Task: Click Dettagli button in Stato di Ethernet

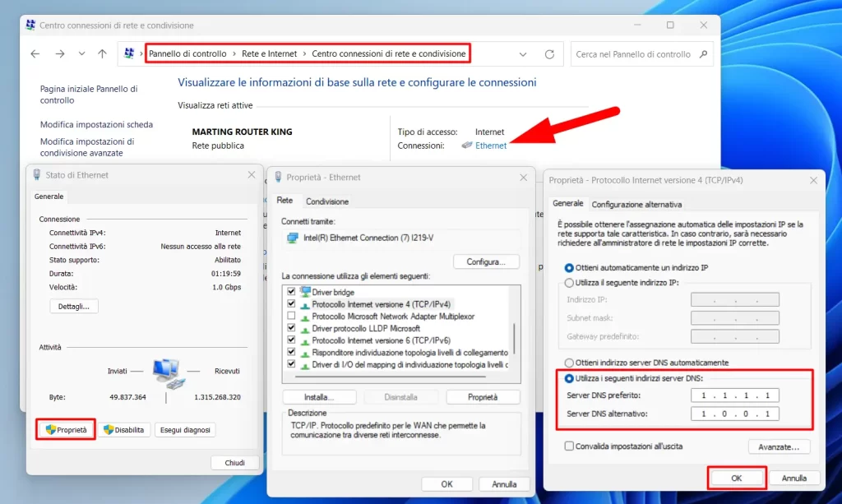Action: tap(73, 307)
